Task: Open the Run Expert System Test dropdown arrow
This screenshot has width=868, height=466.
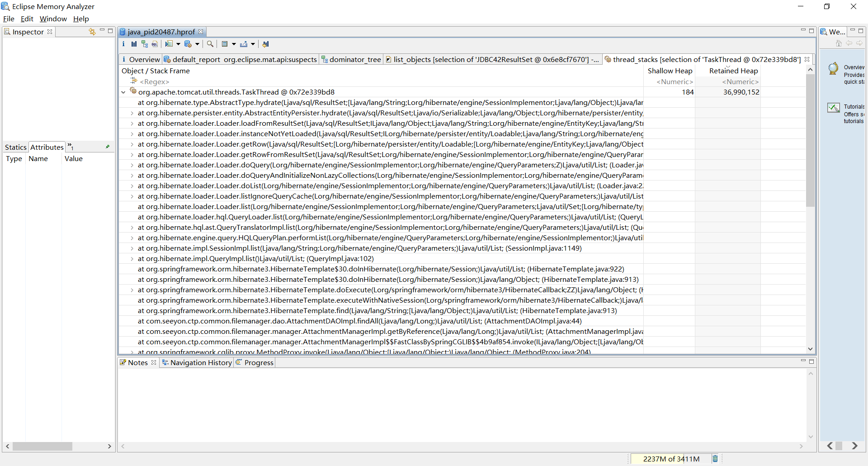Action: 197,44
